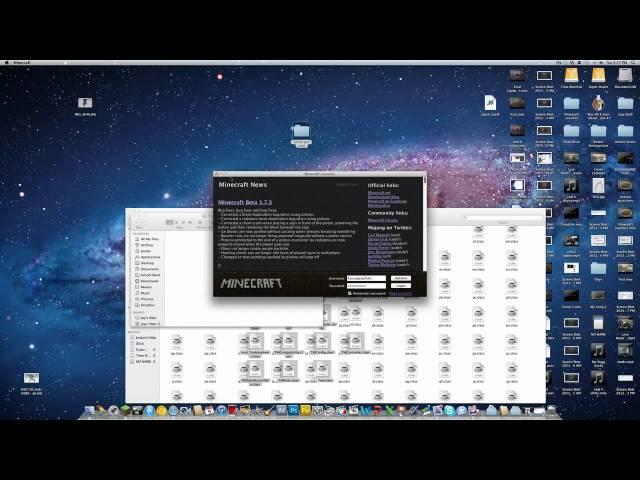
Task: Select the Time Machine drive icon on desktop
Action: 571,76
